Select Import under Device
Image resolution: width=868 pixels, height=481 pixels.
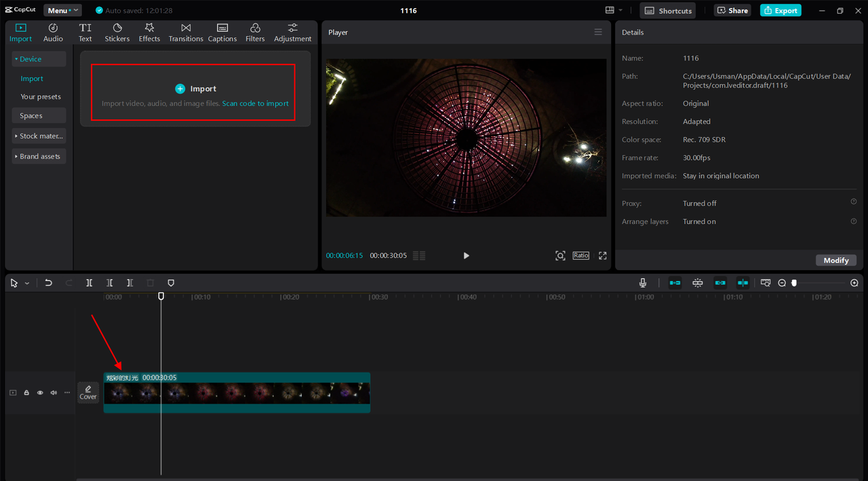pos(32,79)
